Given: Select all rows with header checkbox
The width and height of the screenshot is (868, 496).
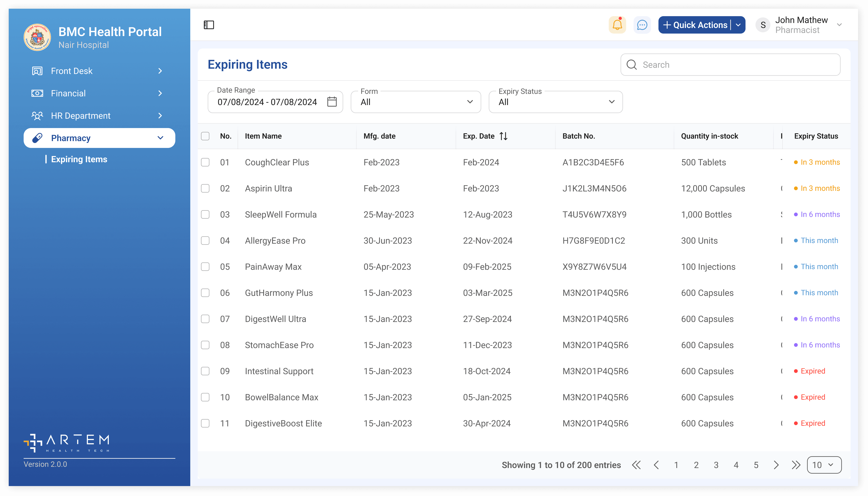Looking at the screenshot, I should pyautogui.click(x=205, y=136).
